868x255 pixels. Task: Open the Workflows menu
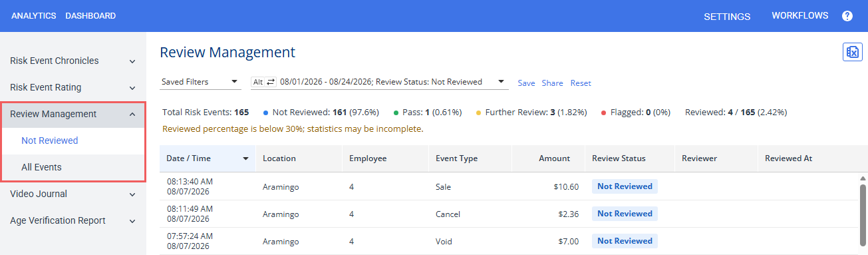click(x=800, y=15)
